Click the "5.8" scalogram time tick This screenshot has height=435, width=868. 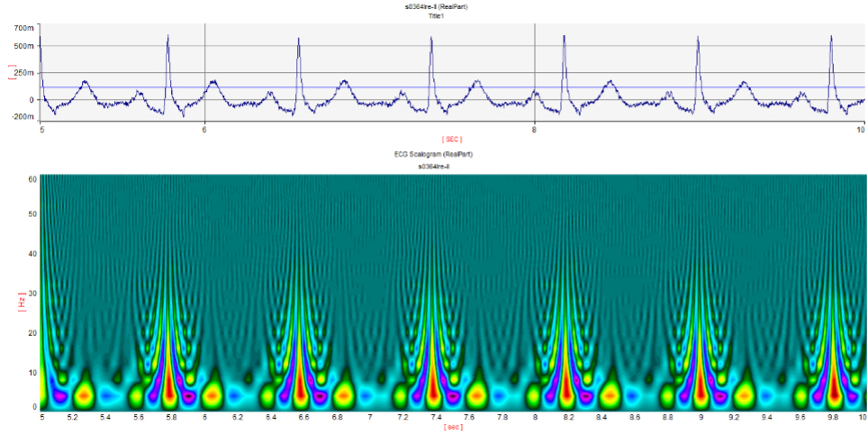tap(172, 417)
